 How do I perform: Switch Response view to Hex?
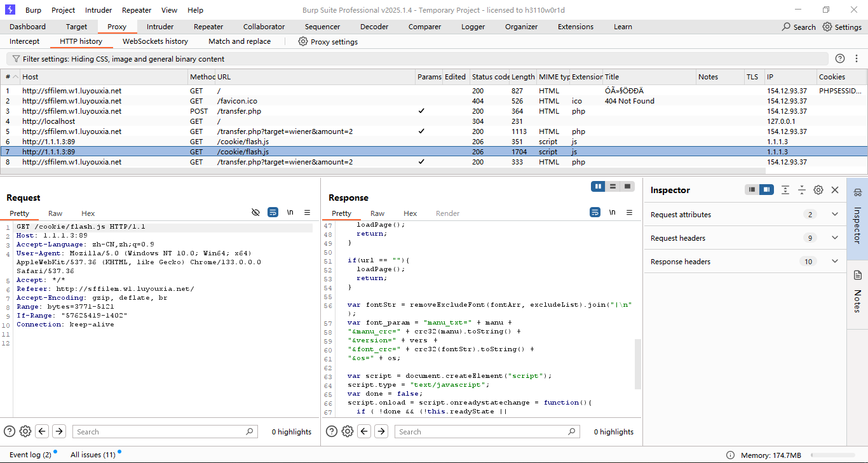tap(410, 213)
